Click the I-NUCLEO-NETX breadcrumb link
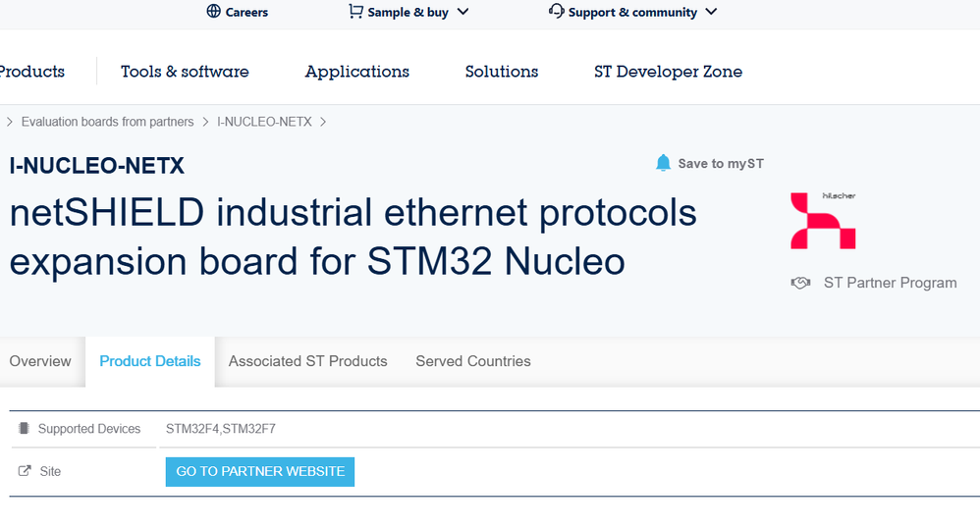 point(264,122)
